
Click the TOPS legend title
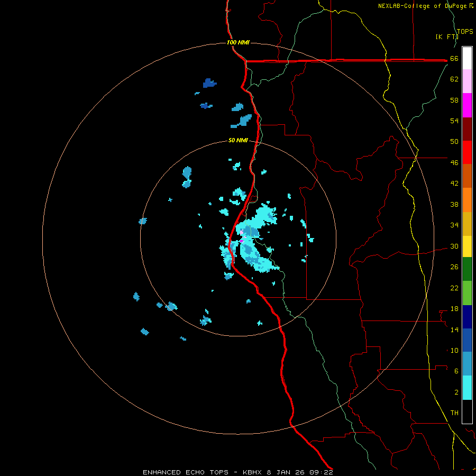pos(465,31)
